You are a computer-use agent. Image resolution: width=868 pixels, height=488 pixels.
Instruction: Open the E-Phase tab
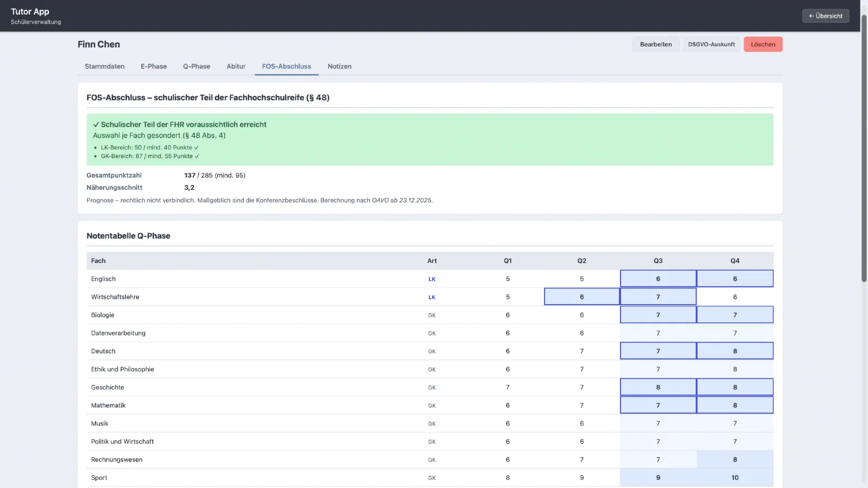154,66
